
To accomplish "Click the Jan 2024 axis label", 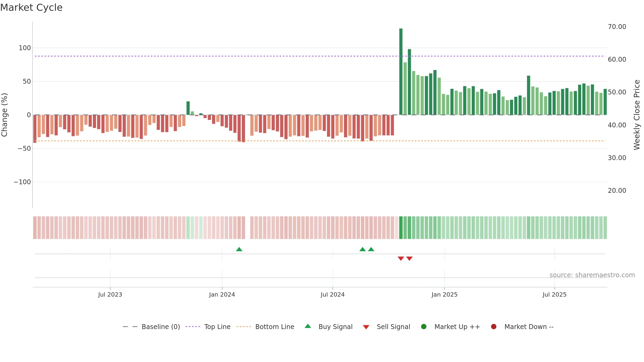I will [x=222, y=295].
